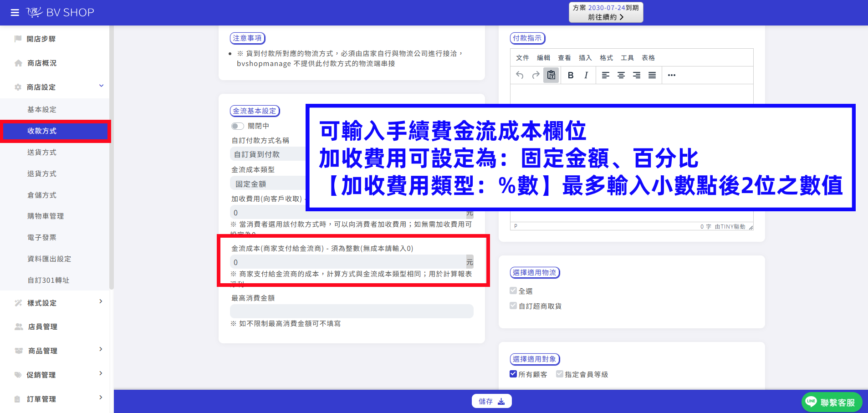Click the 店員管理 people icon
This screenshot has height=413, width=868.
tap(19, 326)
